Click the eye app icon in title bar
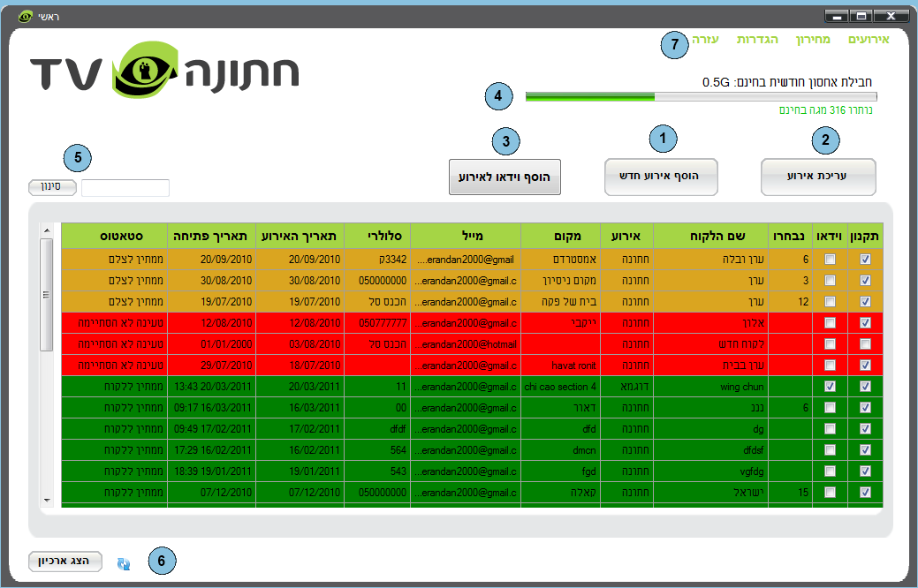The image size is (918, 588). [26, 16]
